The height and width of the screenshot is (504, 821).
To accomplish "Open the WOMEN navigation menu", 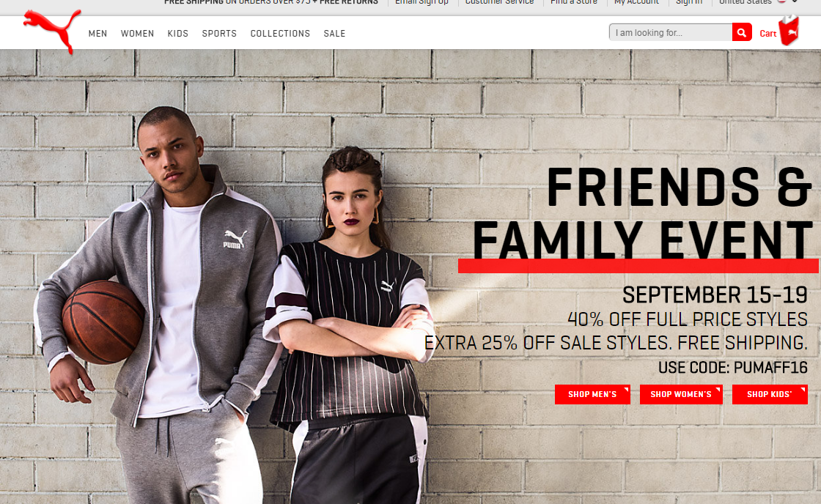I will click(x=137, y=34).
